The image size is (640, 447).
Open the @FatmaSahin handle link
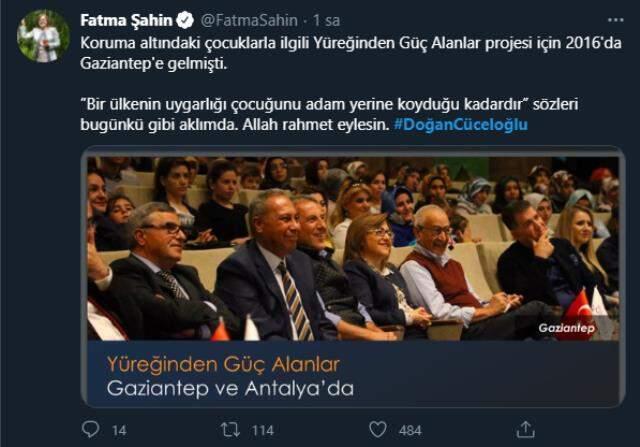click(249, 20)
